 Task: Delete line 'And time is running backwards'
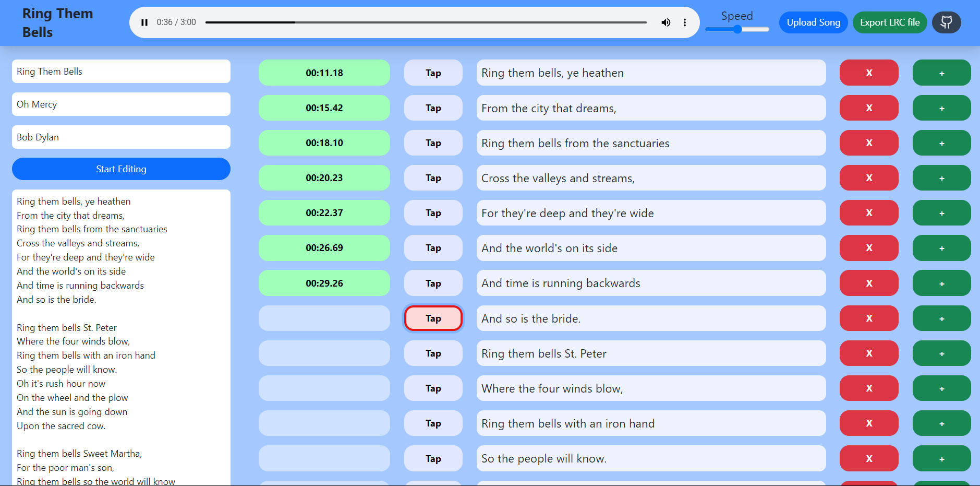pyautogui.click(x=869, y=283)
